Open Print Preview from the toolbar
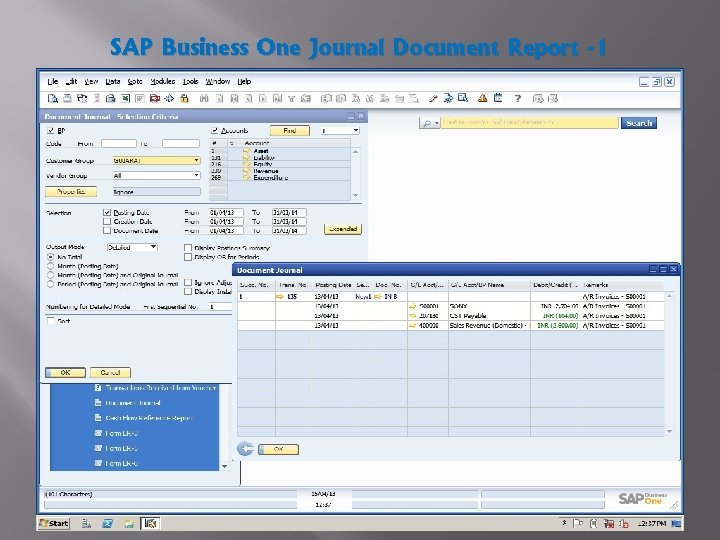The width and height of the screenshot is (720, 540). (52, 98)
